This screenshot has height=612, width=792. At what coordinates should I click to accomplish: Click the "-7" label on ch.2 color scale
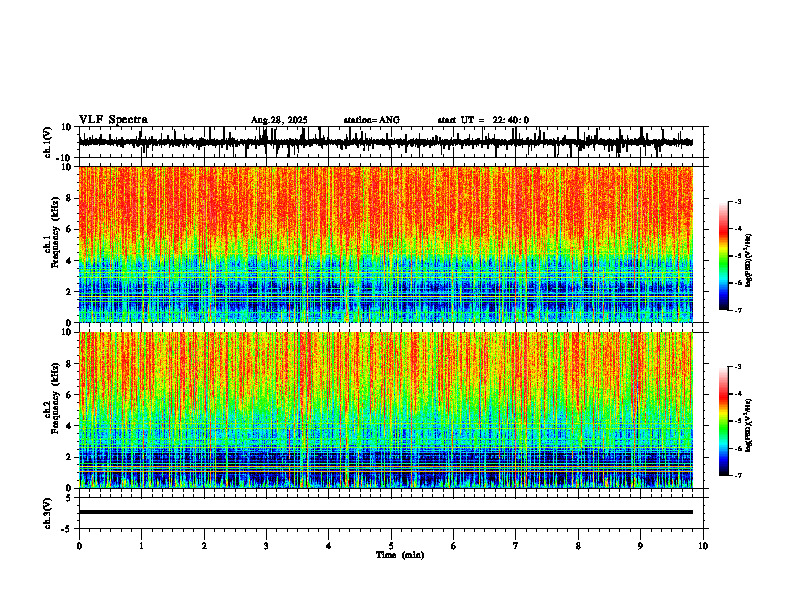tap(738, 476)
